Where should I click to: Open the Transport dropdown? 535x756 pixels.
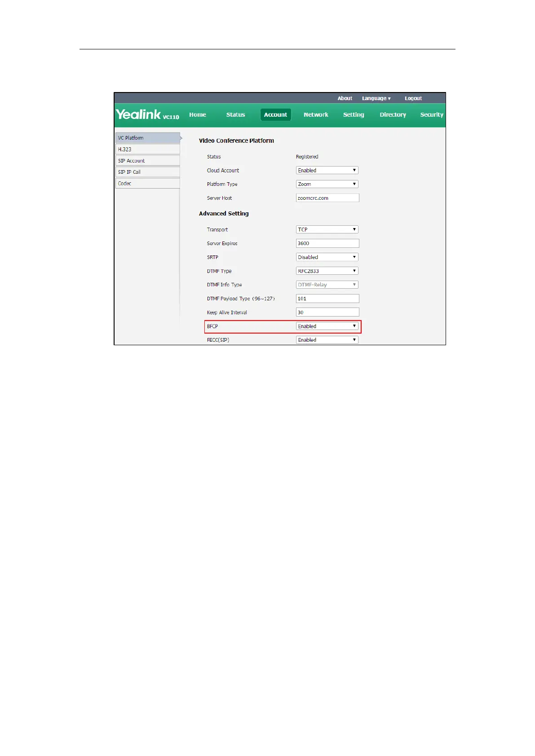327,229
